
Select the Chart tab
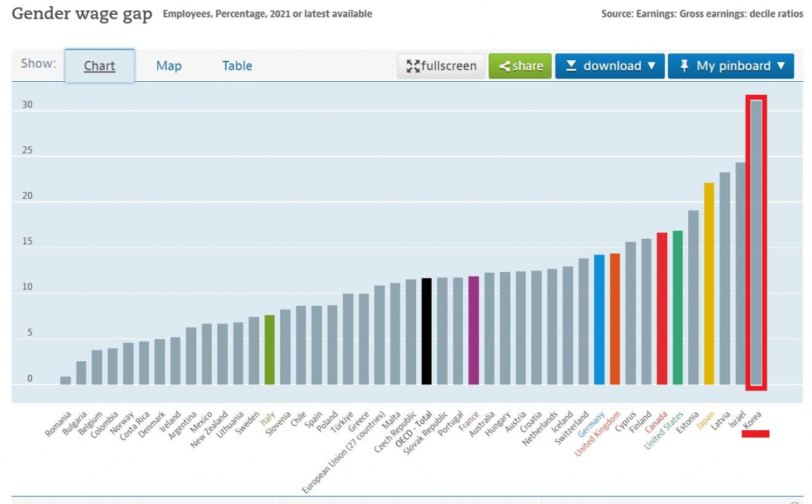pos(99,66)
